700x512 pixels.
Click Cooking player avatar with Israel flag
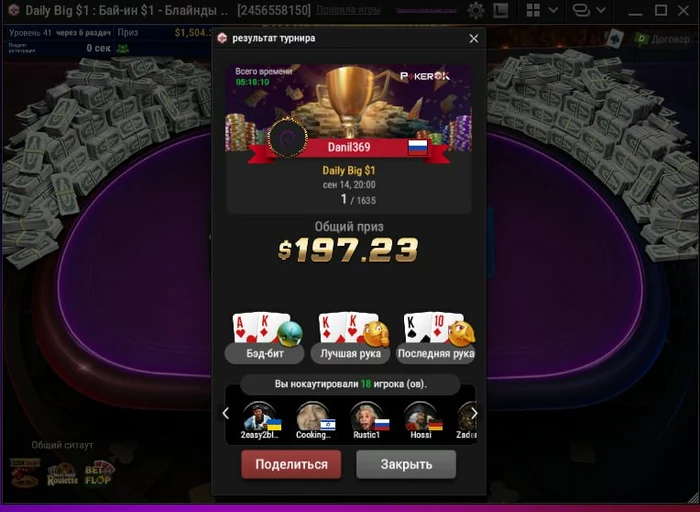[x=314, y=416]
